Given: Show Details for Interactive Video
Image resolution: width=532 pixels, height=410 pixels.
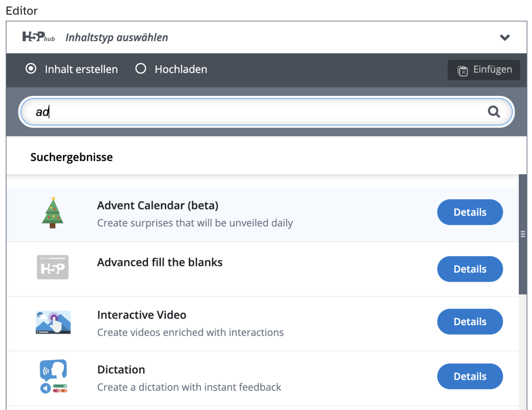Looking at the screenshot, I should coord(470,322).
